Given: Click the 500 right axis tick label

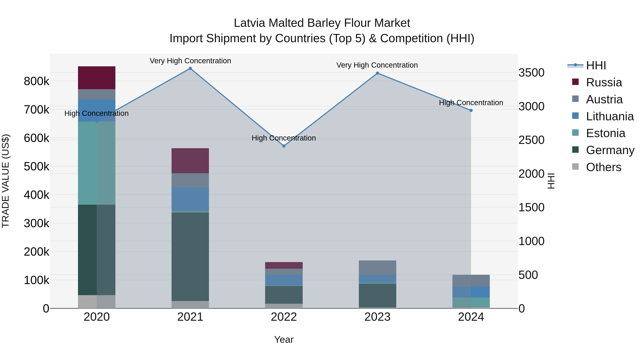Looking at the screenshot, I should pyautogui.click(x=528, y=275).
